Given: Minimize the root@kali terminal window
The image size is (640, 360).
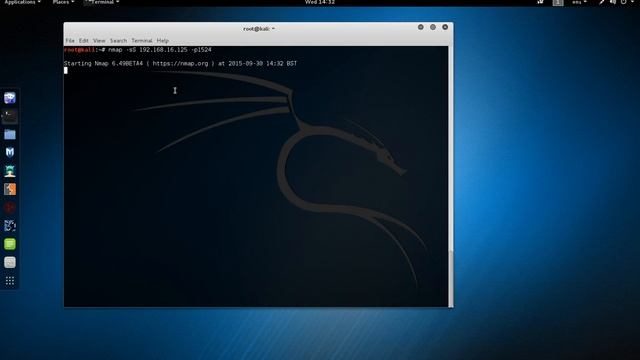Looking at the screenshot, I should point(420,27).
